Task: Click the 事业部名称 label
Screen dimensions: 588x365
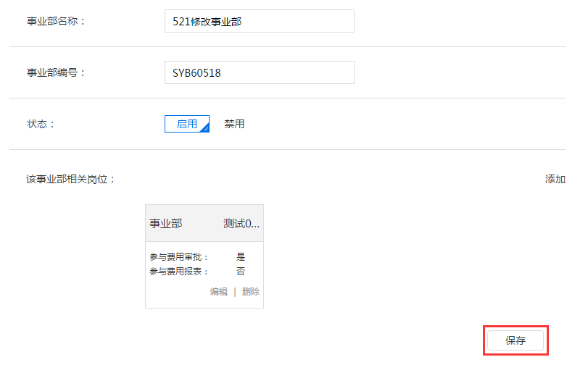Action: pos(56,21)
